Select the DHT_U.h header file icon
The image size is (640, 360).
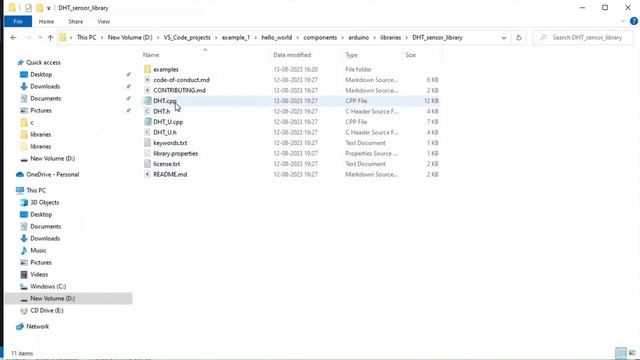click(148, 132)
